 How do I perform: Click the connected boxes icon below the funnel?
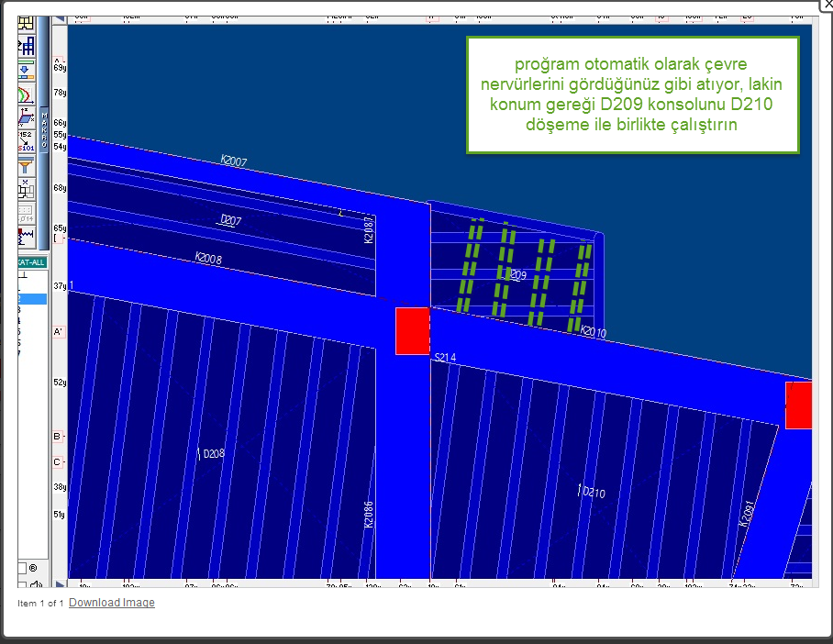26,189
